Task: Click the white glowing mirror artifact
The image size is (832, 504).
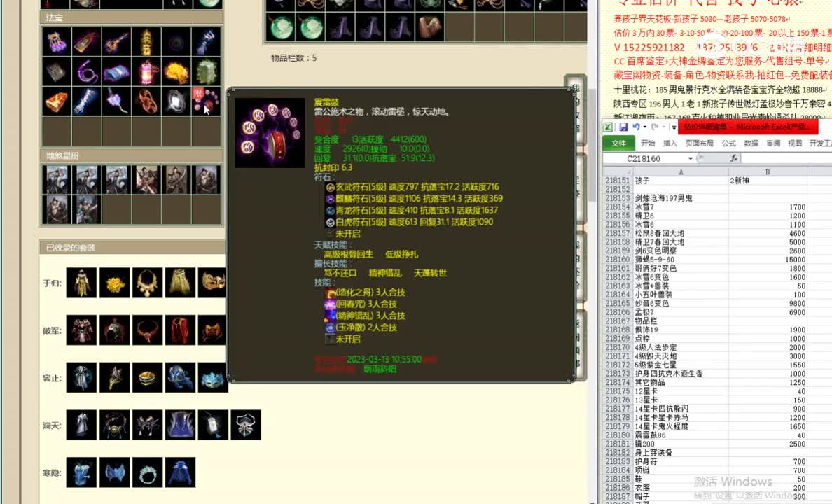Action: (x=176, y=101)
